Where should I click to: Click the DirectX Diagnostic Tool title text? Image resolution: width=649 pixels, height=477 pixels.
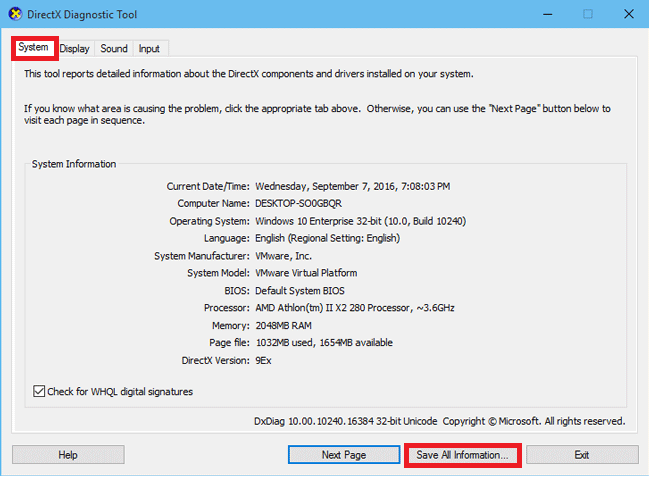[82, 14]
